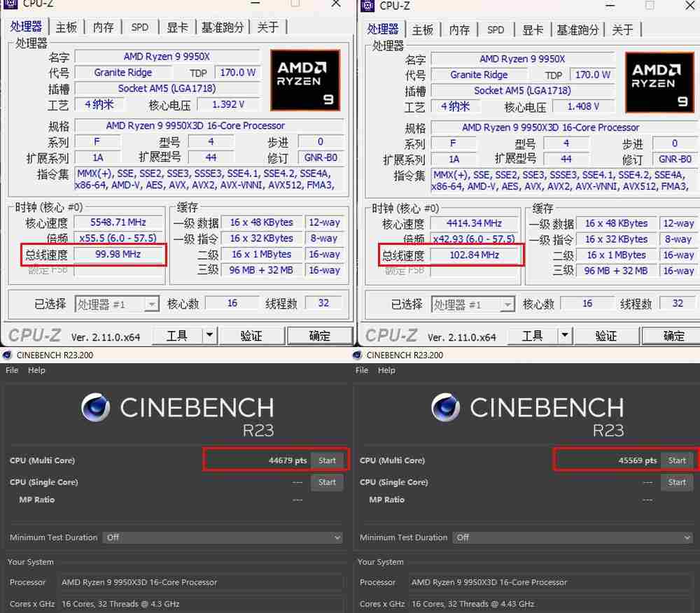
Task: Open 主板 tab in right CPU-Z window
Action: (x=422, y=30)
